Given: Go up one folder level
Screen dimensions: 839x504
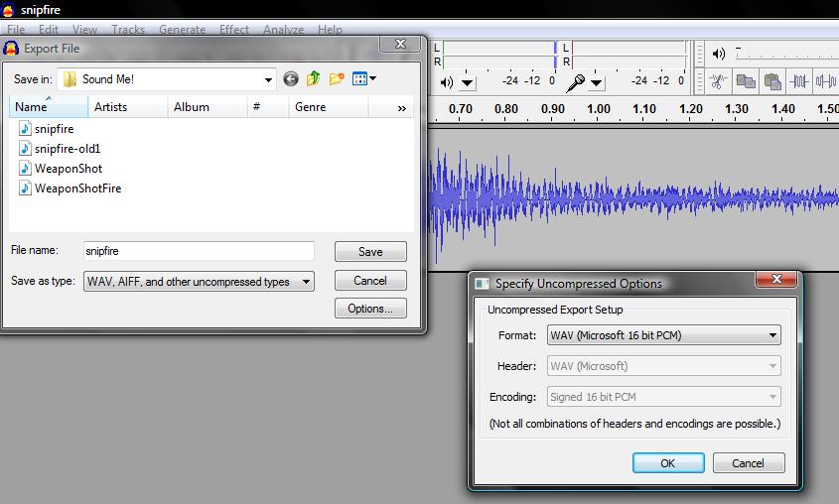Looking at the screenshot, I should (314, 79).
